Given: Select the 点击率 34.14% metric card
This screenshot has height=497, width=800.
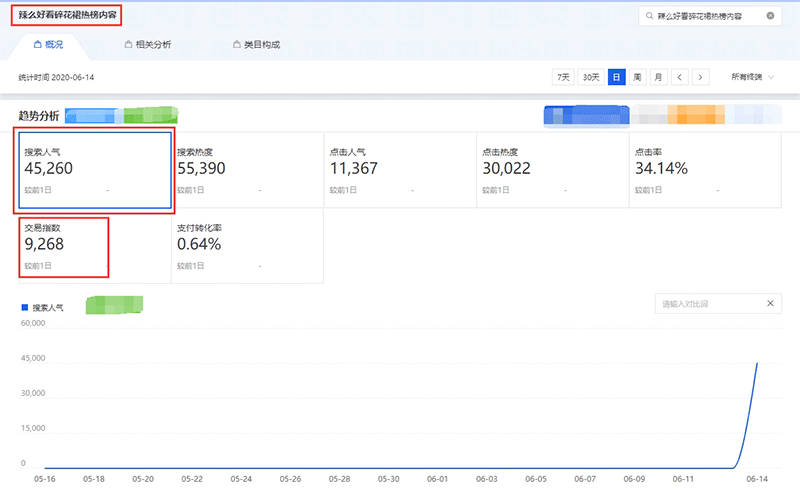Looking at the screenshot, I should pos(705,169).
